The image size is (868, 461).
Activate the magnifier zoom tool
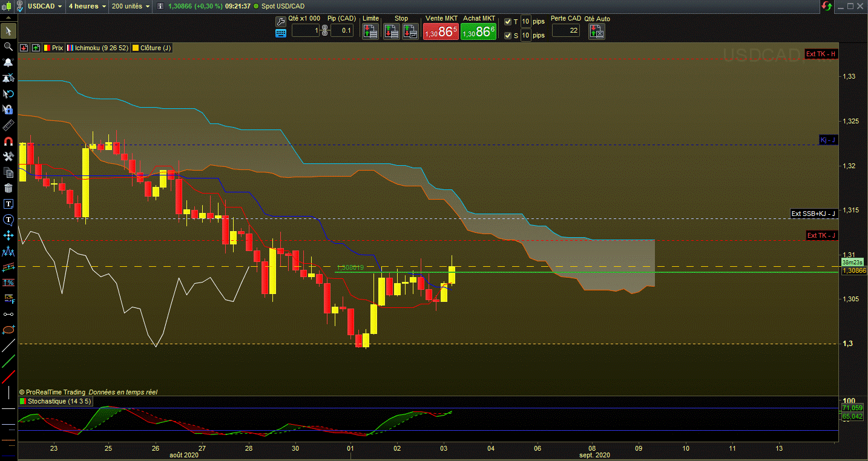[8, 47]
